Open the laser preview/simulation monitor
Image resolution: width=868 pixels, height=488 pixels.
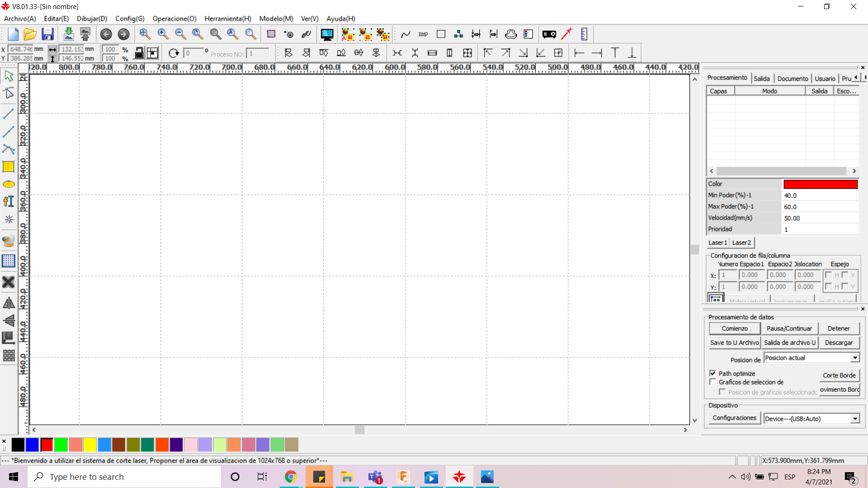[x=327, y=34]
